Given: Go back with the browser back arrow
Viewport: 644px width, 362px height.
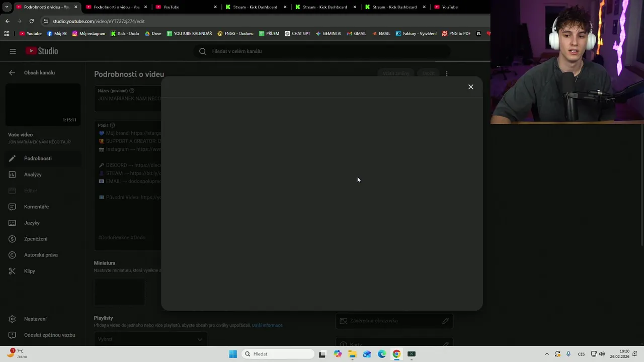Looking at the screenshot, I should point(7,21).
